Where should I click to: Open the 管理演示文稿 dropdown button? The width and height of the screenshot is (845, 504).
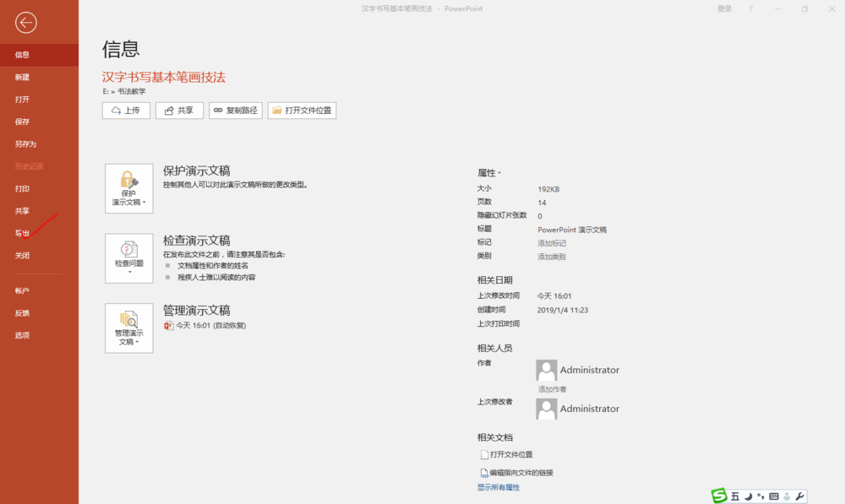[x=128, y=328]
